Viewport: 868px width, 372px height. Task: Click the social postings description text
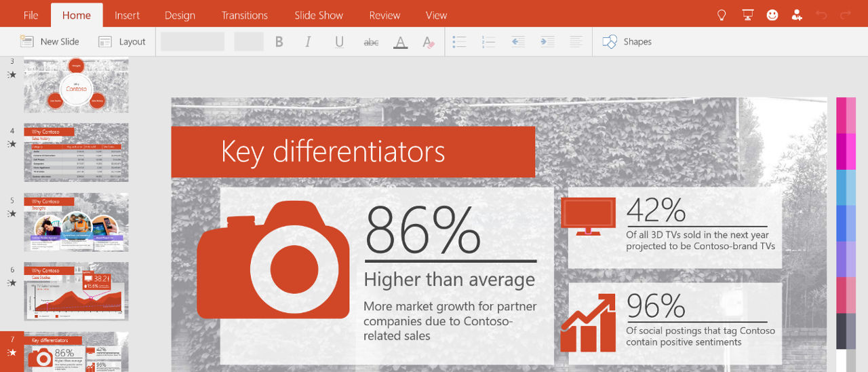[x=701, y=337]
